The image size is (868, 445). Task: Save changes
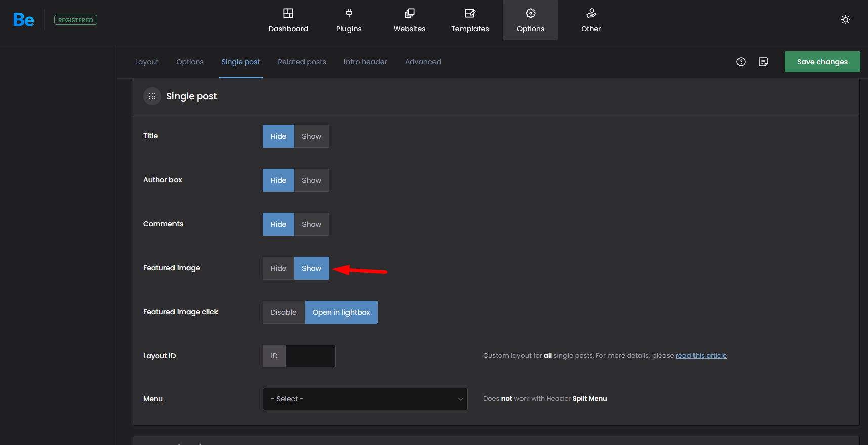click(x=822, y=62)
